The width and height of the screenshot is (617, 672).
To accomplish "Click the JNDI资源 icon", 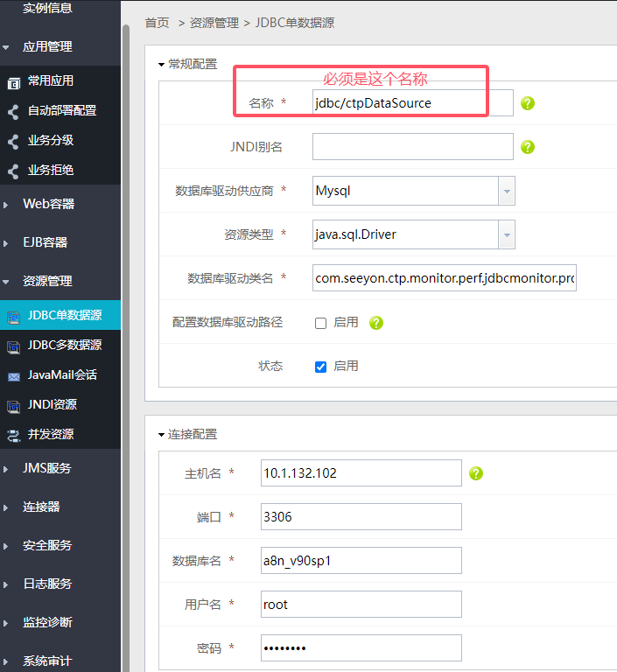I will pos(14,406).
